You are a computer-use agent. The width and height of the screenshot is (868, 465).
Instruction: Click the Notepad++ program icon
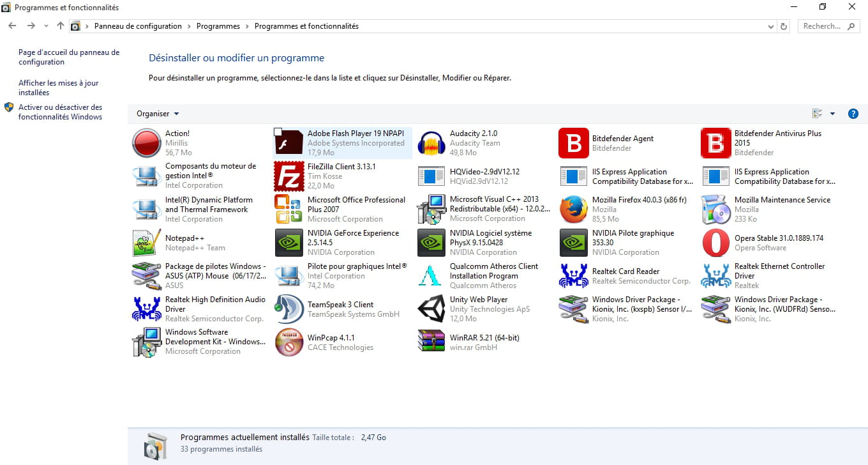click(x=146, y=243)
